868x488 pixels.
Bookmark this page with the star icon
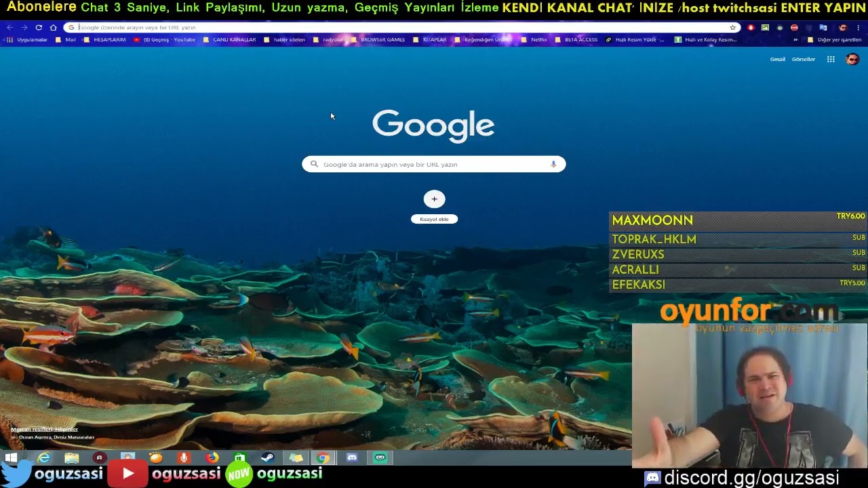pyautogui.click(x=732, y=27)
